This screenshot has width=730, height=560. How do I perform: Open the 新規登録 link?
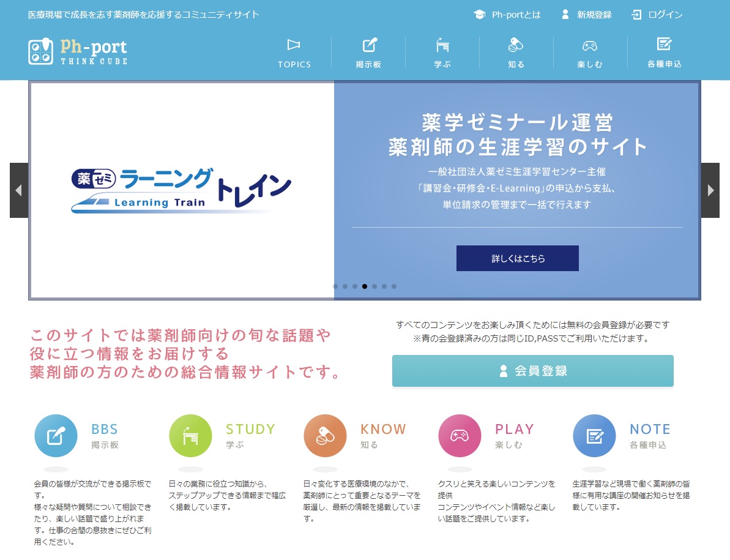(x=595, y=15)
